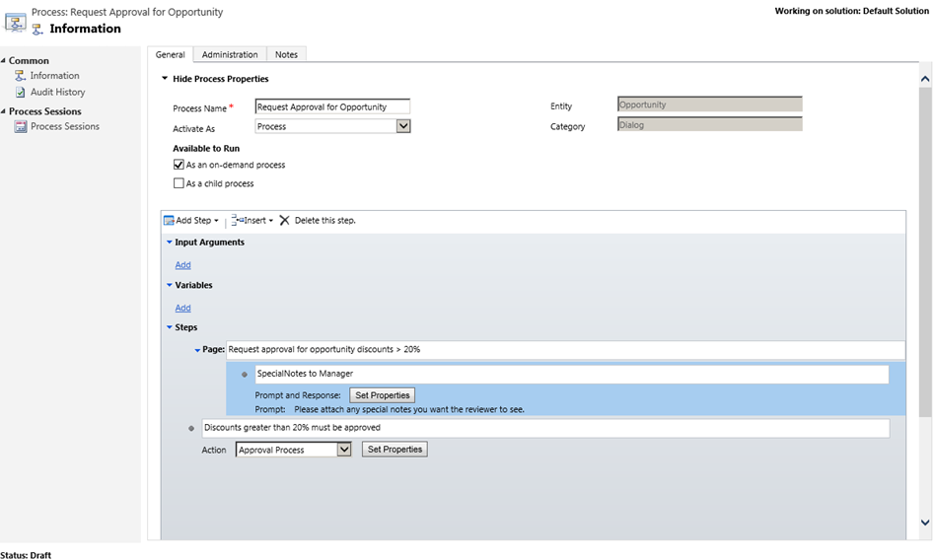Click the Status: Draft text

click(x=27, y=555)
